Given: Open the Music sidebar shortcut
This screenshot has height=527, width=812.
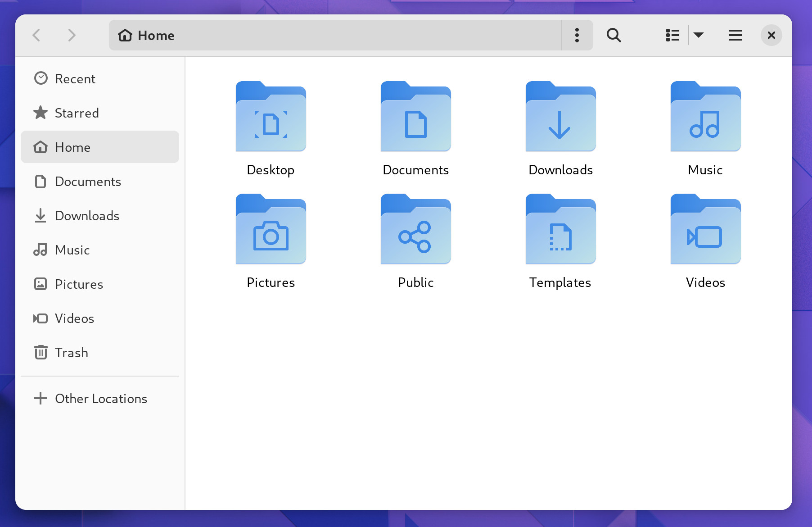Looking at the screenshot, I should 72,250.
